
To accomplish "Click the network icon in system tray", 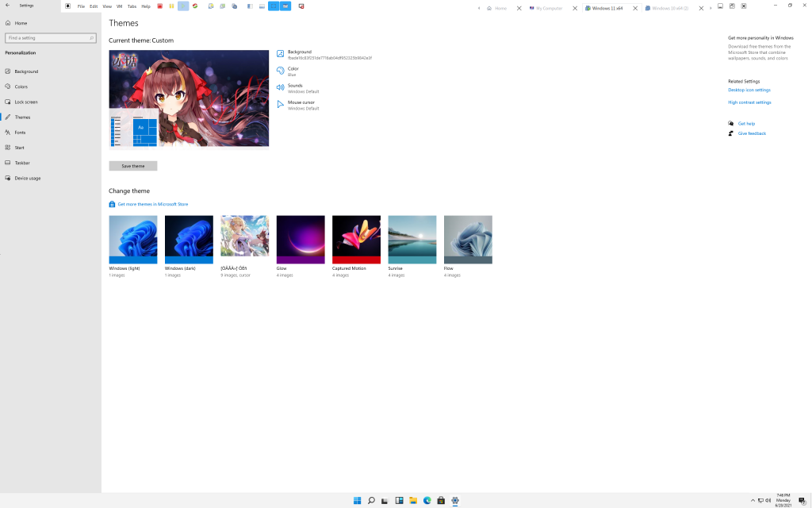I will (760, 501).
